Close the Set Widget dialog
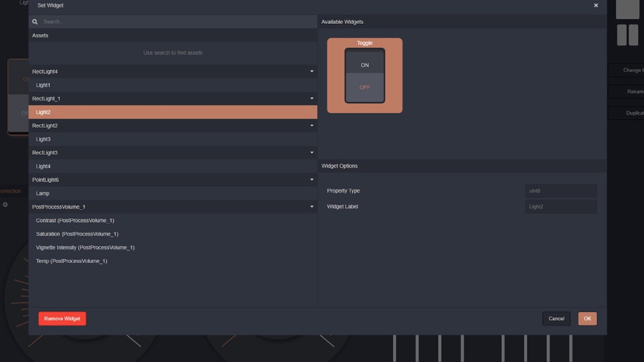Image resolution: width=644 pixels, height=362 pixels. pyautogui.click(x=596, y=6)
